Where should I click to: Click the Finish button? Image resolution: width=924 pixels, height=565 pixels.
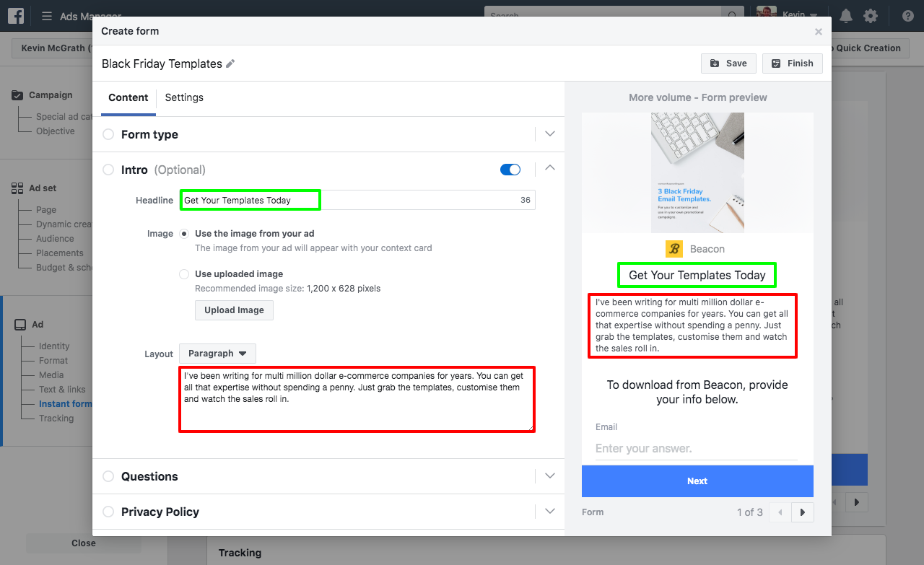click(792, 63)
